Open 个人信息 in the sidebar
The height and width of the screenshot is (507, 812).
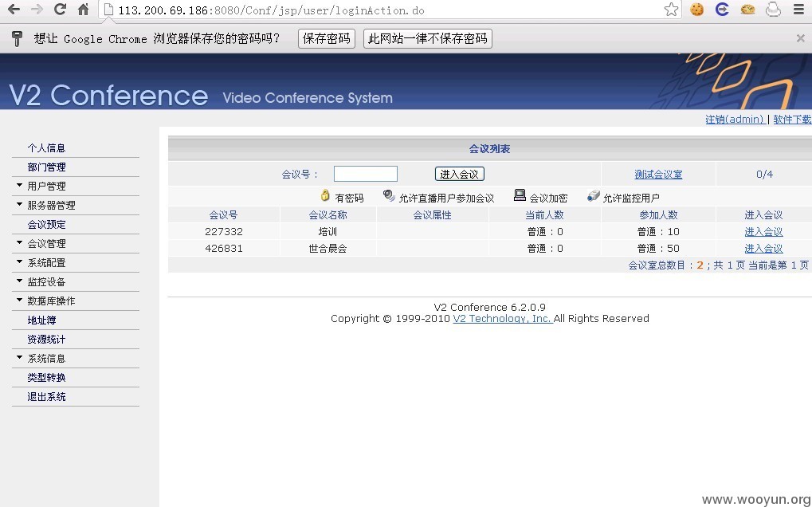click(46, 148)
